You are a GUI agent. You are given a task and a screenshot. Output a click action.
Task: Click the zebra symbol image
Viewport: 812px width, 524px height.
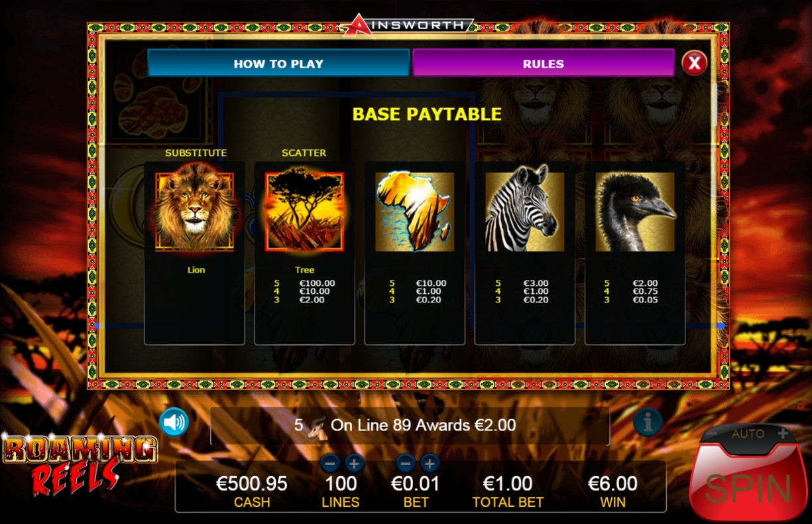pyautogui.click(x=524, y=212)
